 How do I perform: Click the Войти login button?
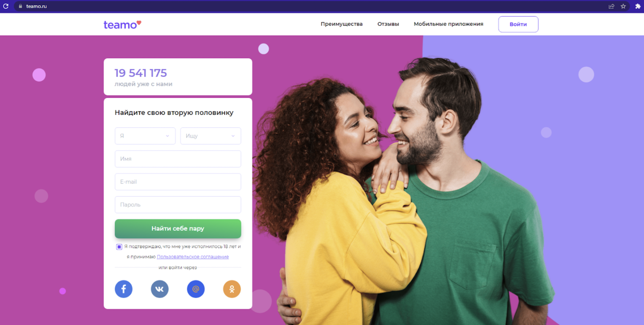tap(518, 24)
